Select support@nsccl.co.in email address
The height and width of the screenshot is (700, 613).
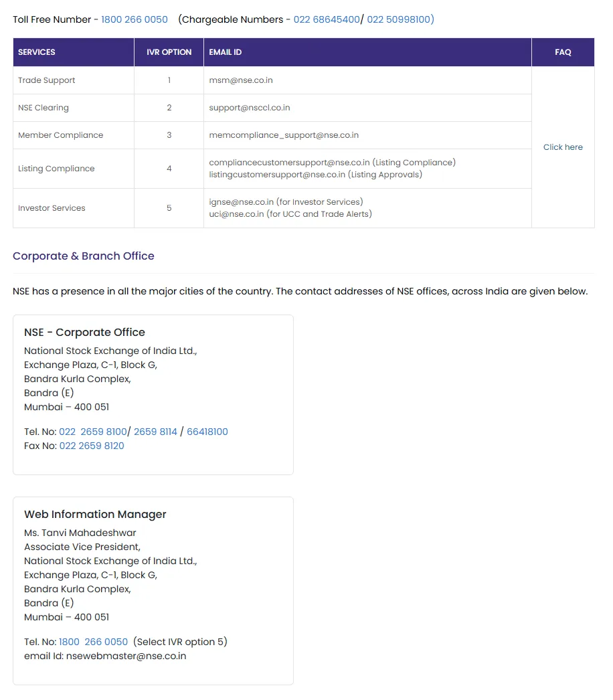(x=249, y=108)
